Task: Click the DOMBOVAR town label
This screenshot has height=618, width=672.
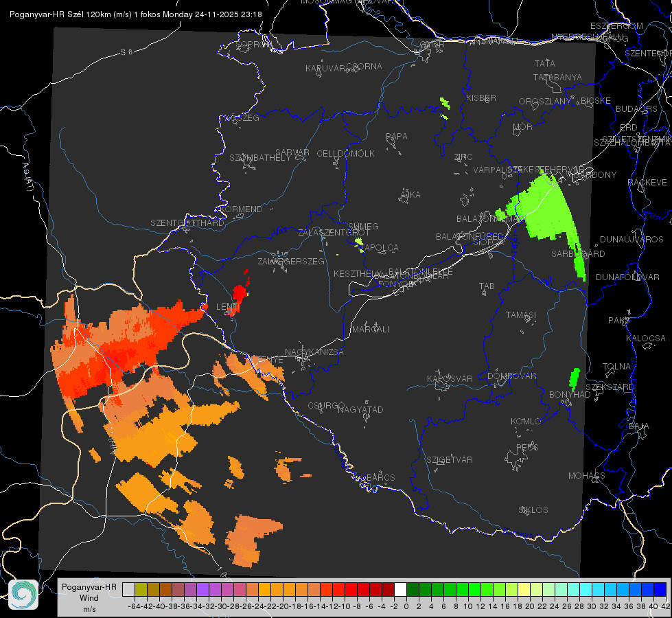Action: (x=511, y=376)
